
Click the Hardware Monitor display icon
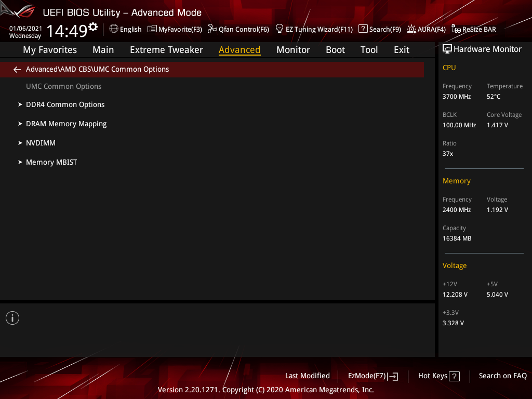[x=447, y=49]
